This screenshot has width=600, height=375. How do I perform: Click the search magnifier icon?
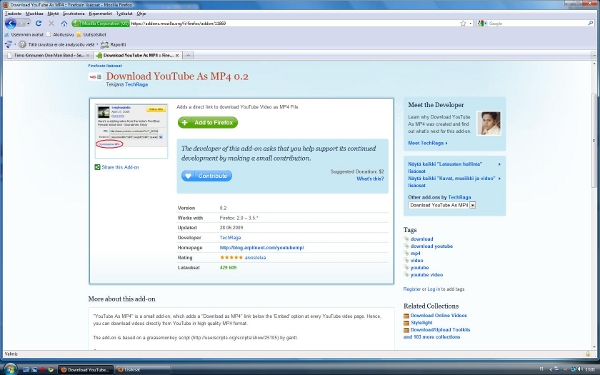pos(590,23)
